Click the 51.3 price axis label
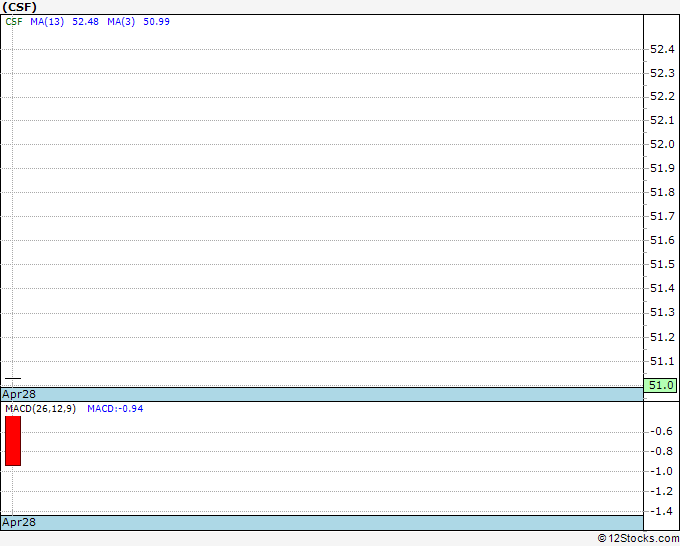Image resolution: width=680 pixels, height=546 pixels. 662,312
